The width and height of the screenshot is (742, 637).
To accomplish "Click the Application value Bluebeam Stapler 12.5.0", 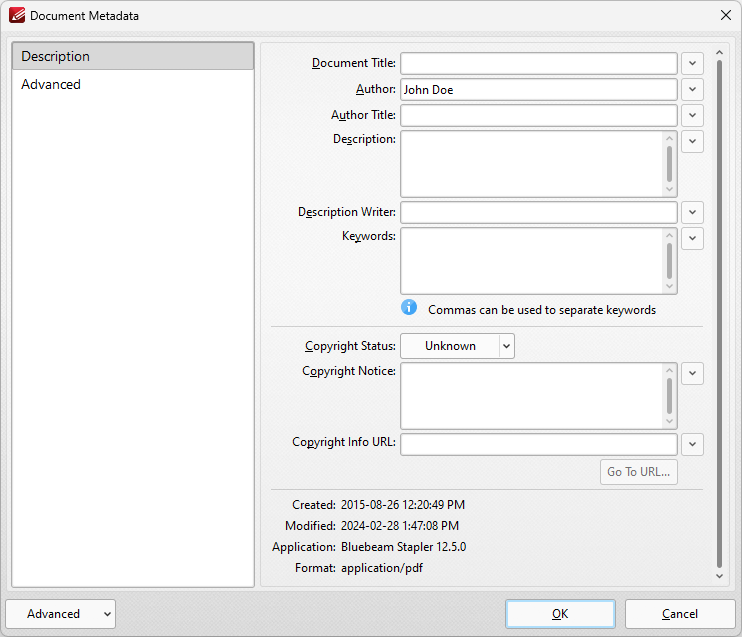I will click(404, 547).
